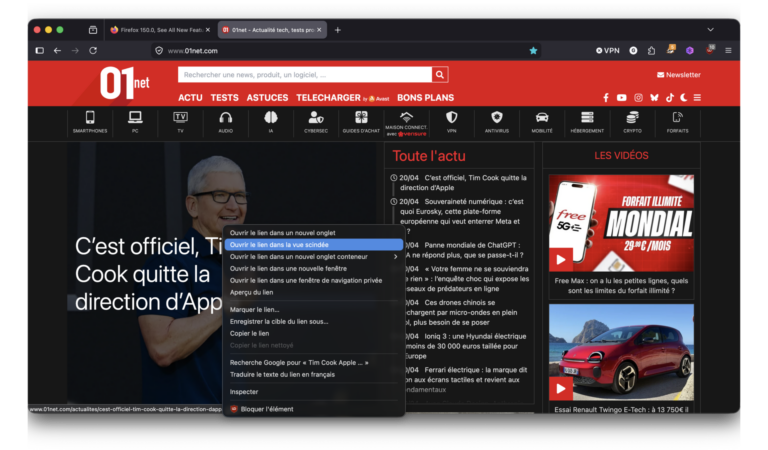Open the Audio headphones category
This screenshot has width=768, height=450.
point(225,122)
